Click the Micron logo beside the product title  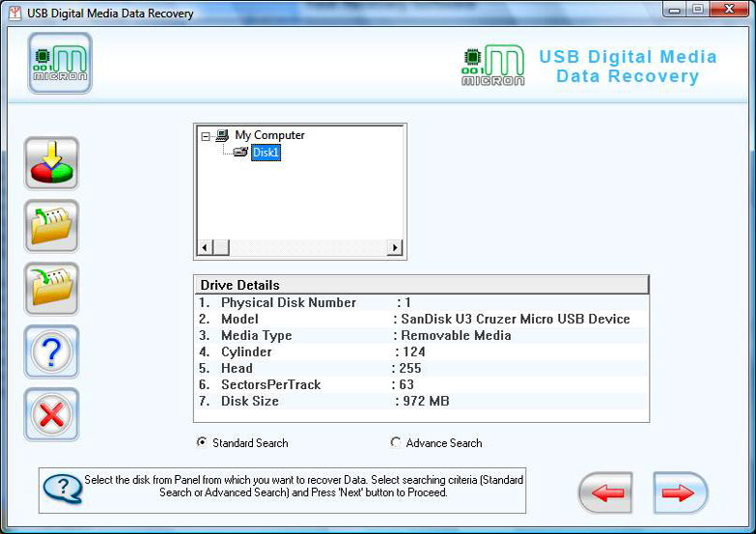coord(492,66)
